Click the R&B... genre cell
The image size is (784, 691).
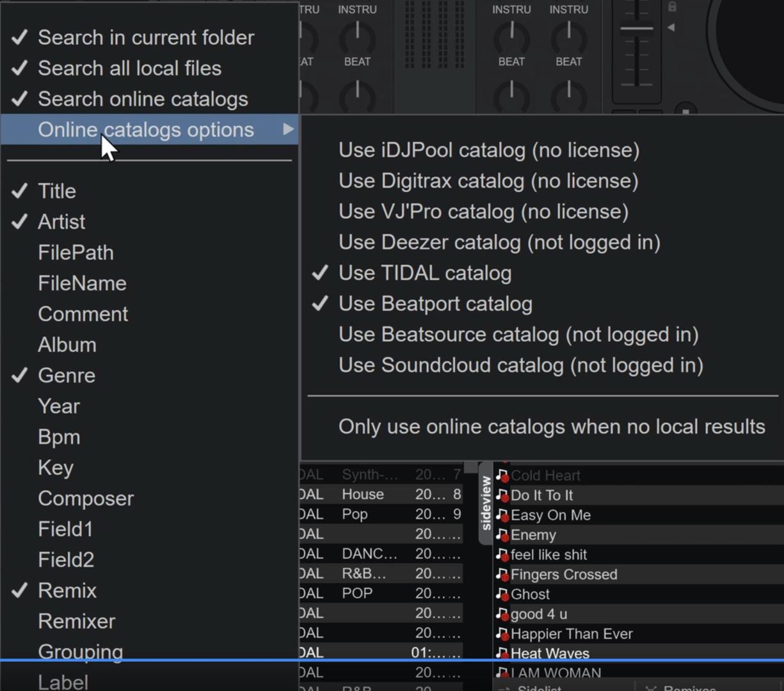point(364,574)
